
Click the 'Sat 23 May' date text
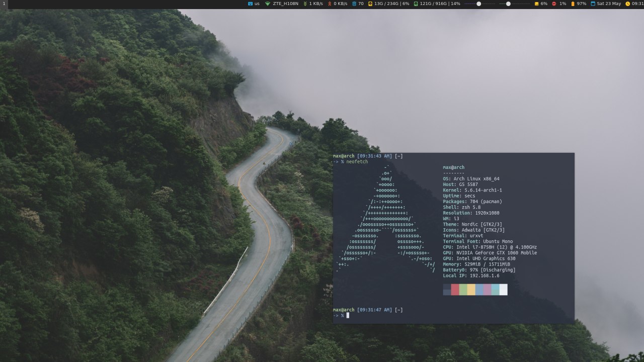click(609, 4)
